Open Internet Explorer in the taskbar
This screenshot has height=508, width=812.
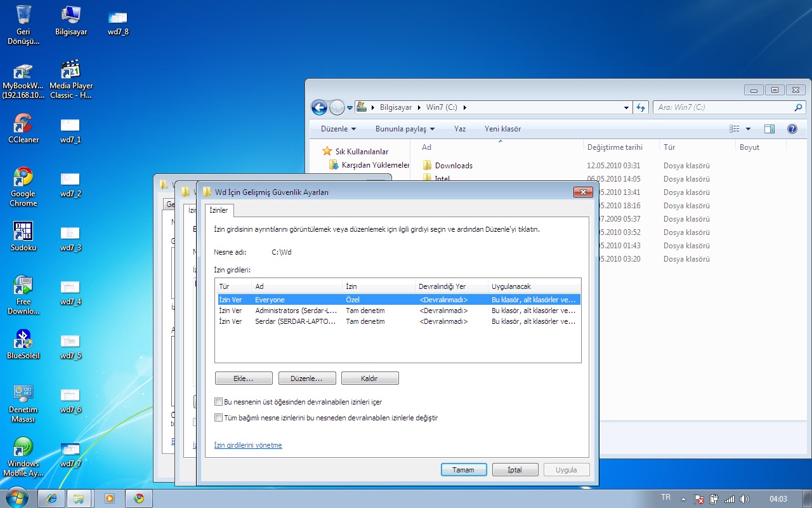[x=52, y=498]
